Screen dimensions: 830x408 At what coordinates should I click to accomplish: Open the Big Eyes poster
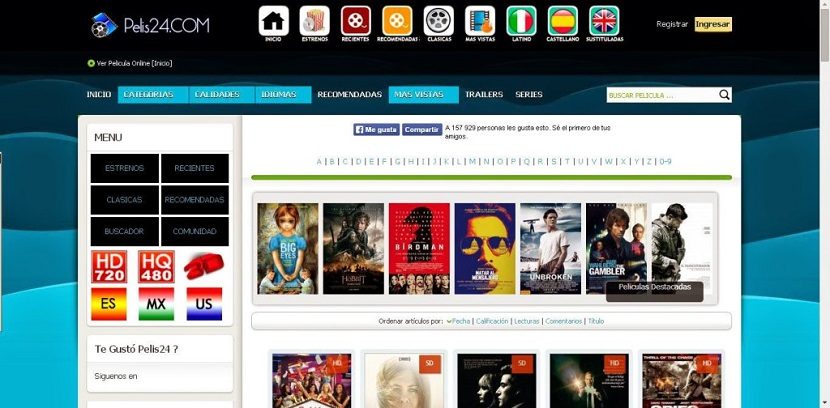(288, 249)
